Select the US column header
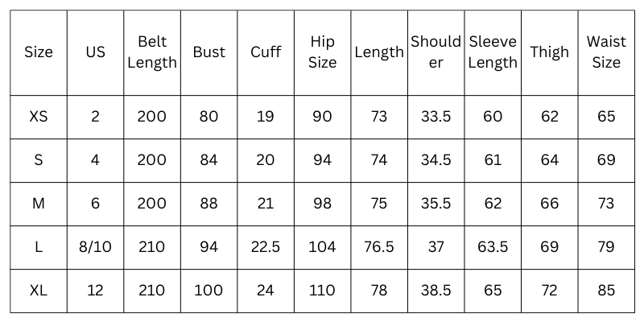 pos(95,52)
